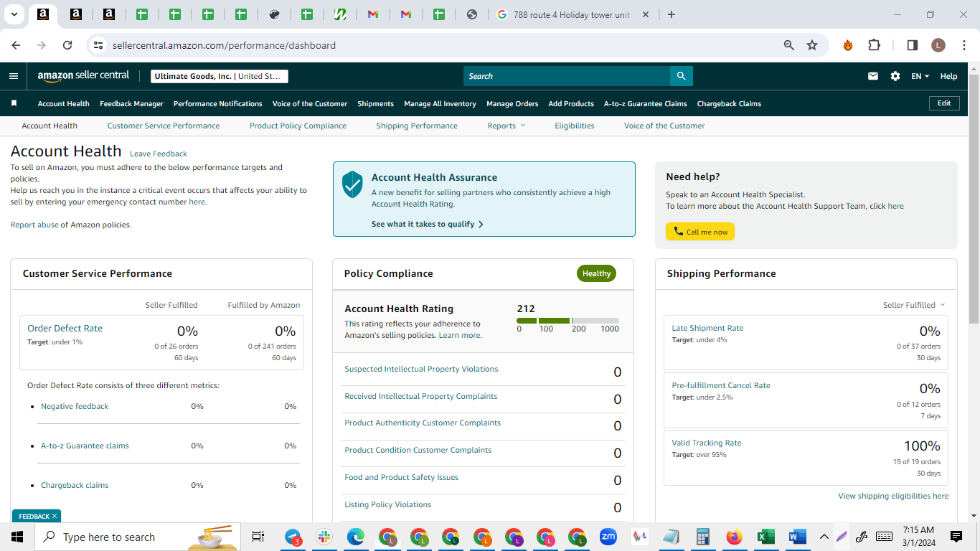Screen dimensions: 980x551
Task: Open the Late Shipment Rate link
Action: click(707, 328)
